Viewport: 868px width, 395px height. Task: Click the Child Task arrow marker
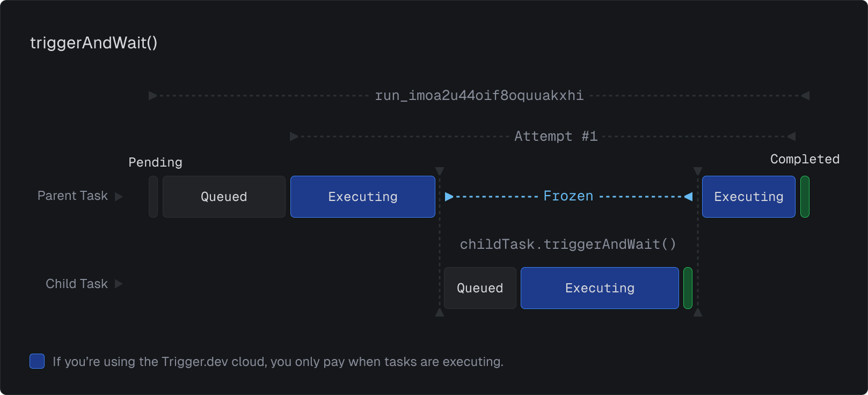(119, 284)
